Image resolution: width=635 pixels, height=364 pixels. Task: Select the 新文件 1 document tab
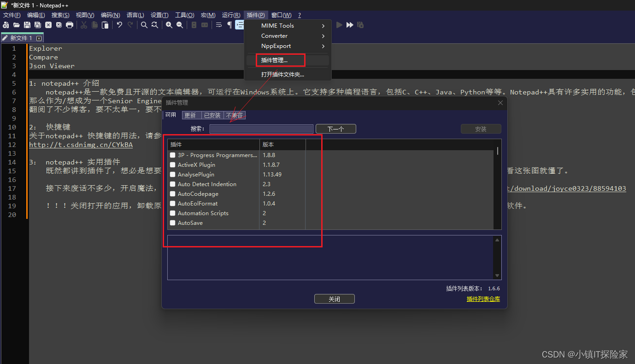click(x=22, y=38)
